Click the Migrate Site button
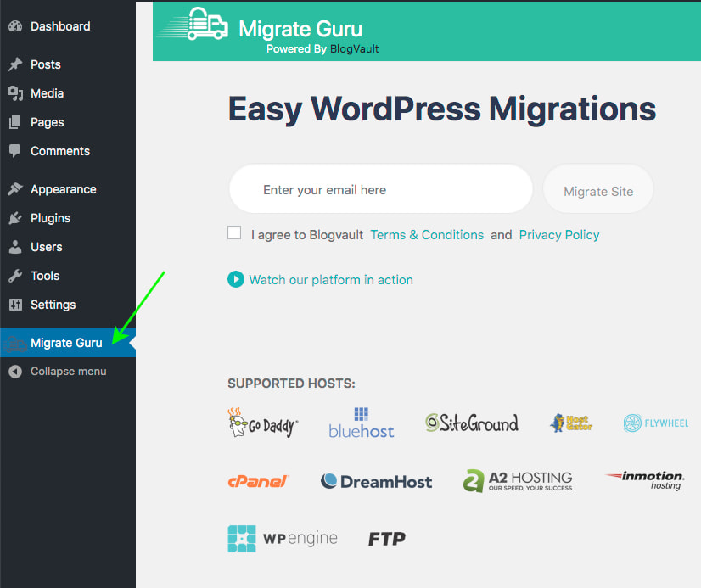Screen dimensions: 701x588 coord(598,191)
